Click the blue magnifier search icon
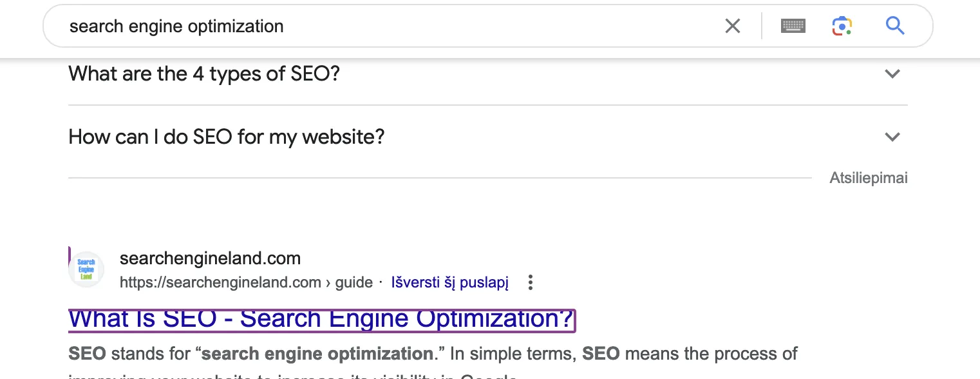This screenshot has width=980, height=379. pyautogui.click(x=895, y=26)
